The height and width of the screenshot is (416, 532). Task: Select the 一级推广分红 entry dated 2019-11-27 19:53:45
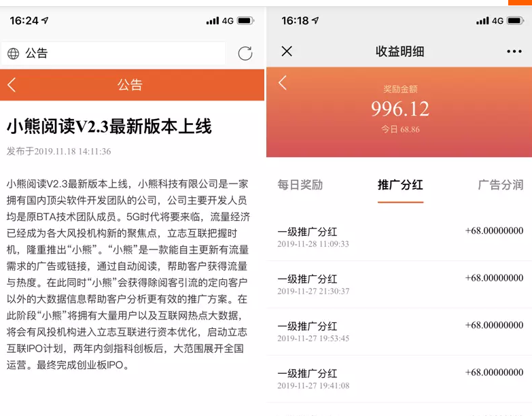pos(400,332)
